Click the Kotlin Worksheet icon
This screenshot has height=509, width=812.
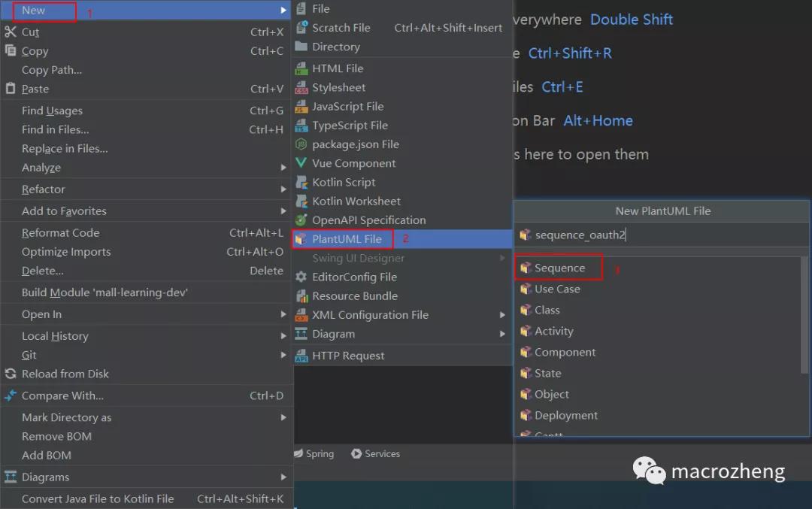pos(301,201)
